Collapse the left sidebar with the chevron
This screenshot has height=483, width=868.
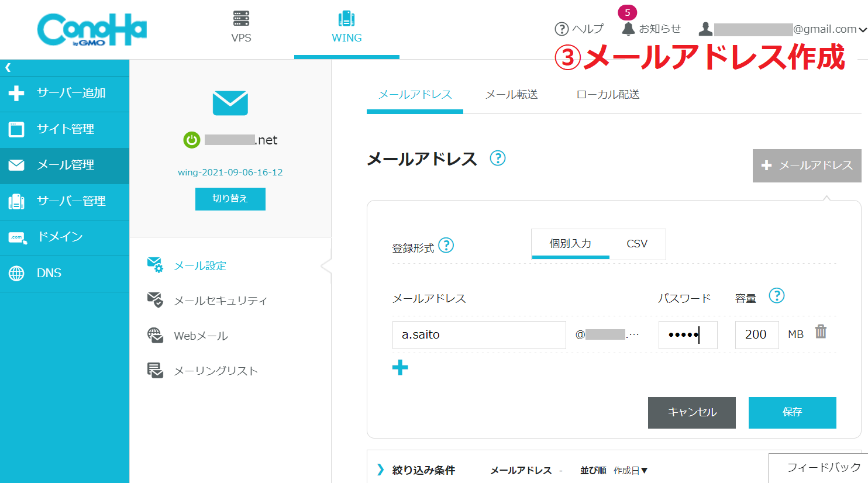click(8, 68)
